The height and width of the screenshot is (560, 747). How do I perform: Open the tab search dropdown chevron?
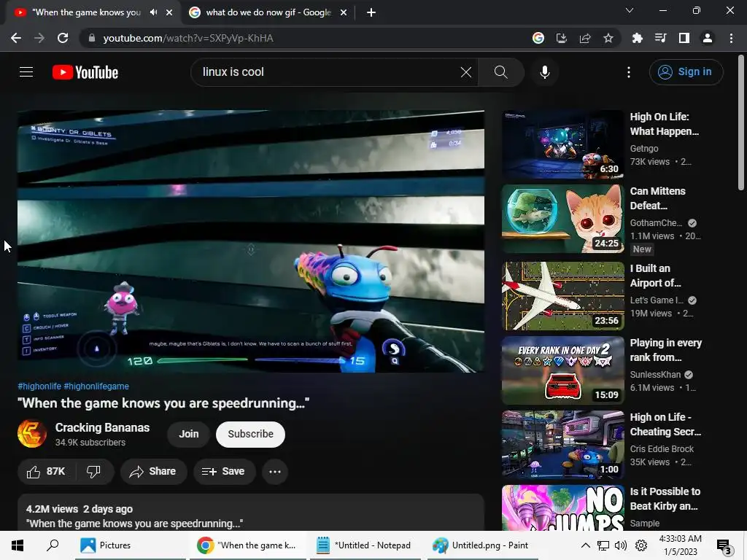(x=630, y=10)
